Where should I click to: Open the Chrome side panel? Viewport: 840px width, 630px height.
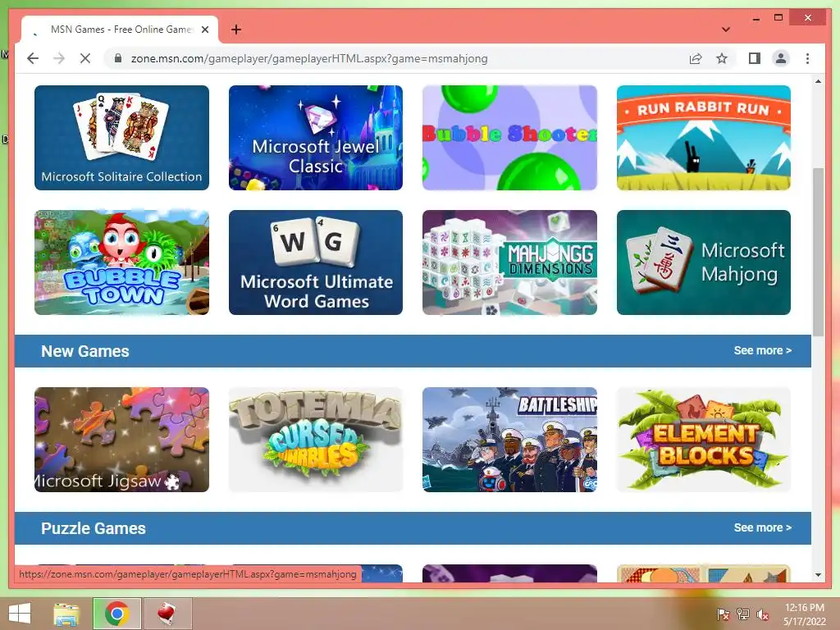(755, 58)
